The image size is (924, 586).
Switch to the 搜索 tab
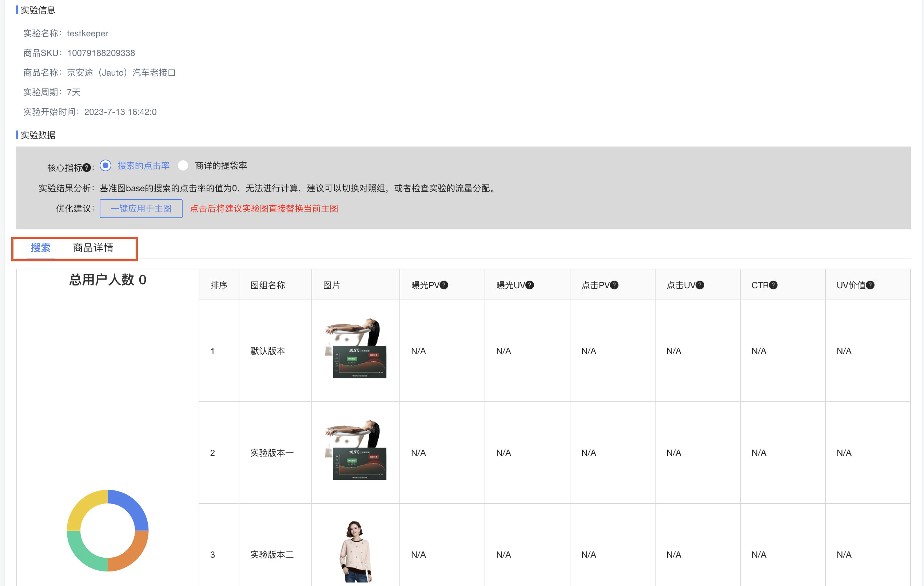click(40, 248)
